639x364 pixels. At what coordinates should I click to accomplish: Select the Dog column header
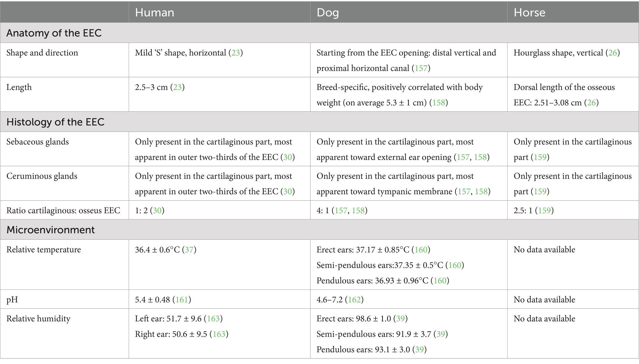(327, 13)
